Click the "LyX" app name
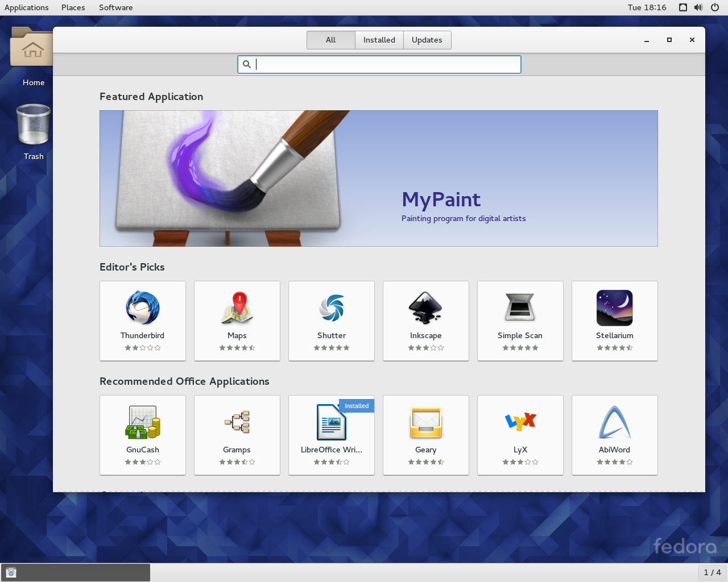The image size is (728, 582). [520, 450]
